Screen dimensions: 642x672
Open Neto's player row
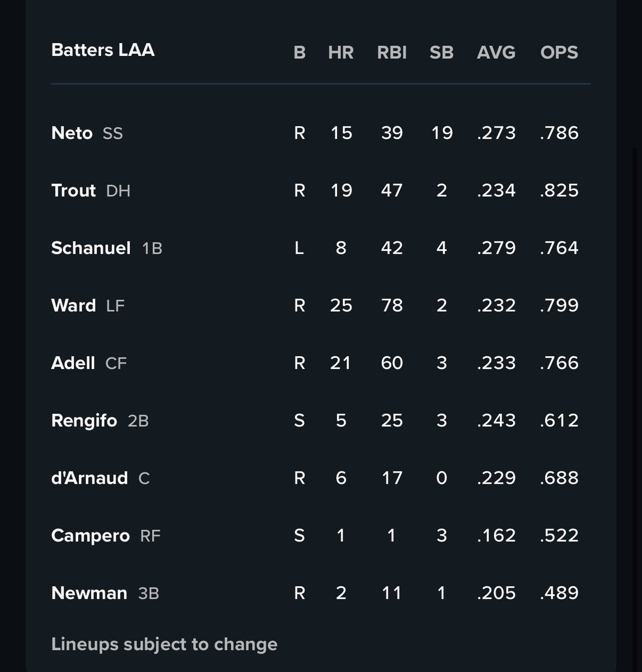coord(320,133)
